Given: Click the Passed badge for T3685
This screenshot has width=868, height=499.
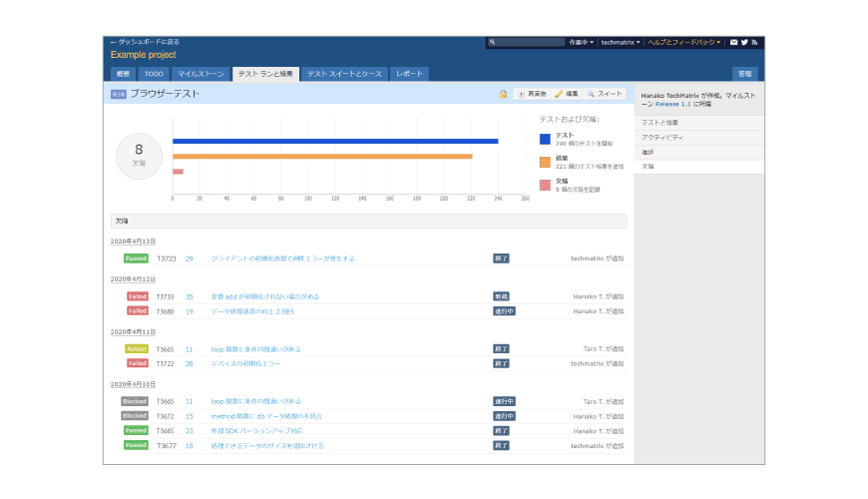Looking at the screenshot, I should click(136, 431).
